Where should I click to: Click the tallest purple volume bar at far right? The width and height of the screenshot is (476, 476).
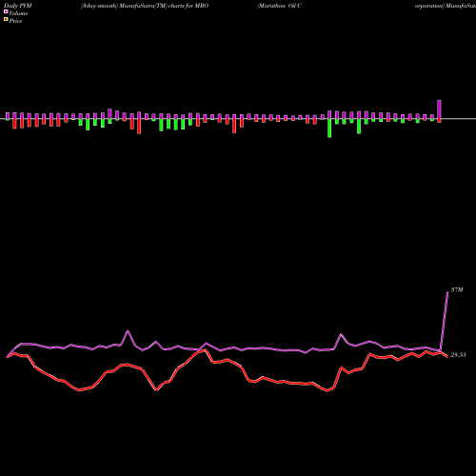click(439, 109)
